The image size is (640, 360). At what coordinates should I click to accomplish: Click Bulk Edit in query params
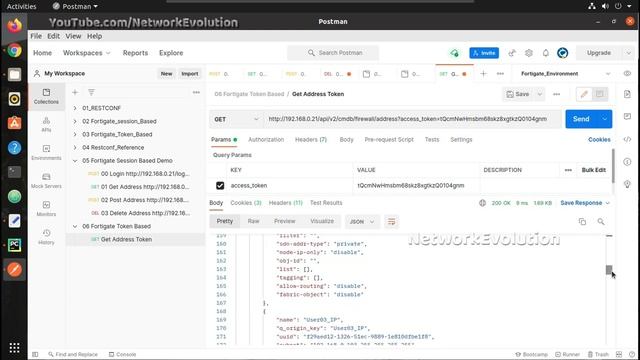tap(593, 170)
